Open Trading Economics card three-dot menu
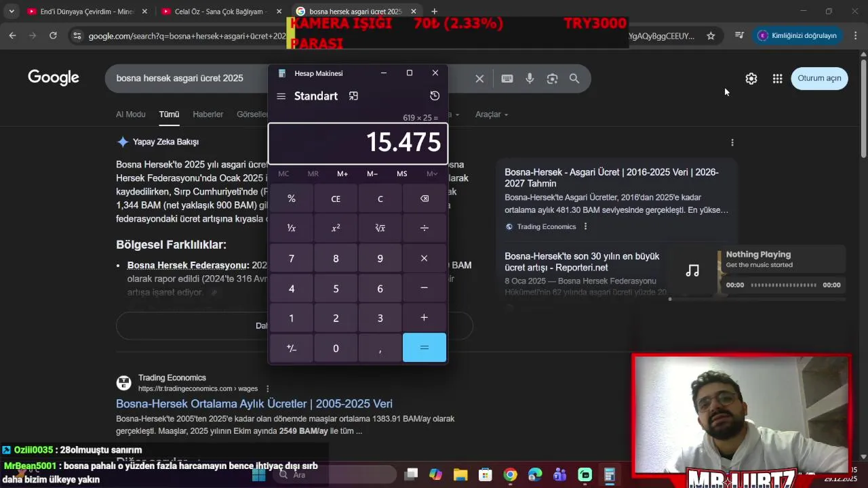 coord(586,226)
